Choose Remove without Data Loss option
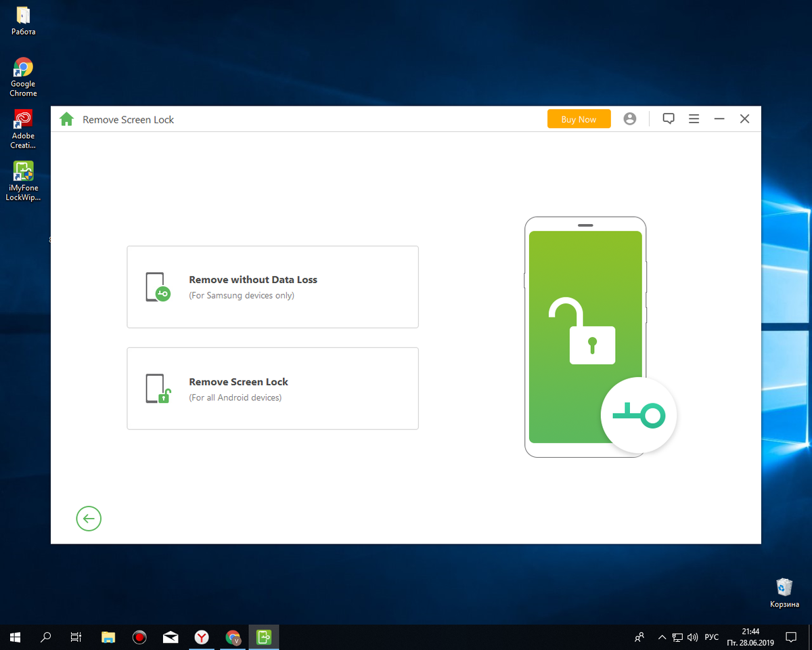The height and width of the screenshot is (650, 812). click(273, 287)
